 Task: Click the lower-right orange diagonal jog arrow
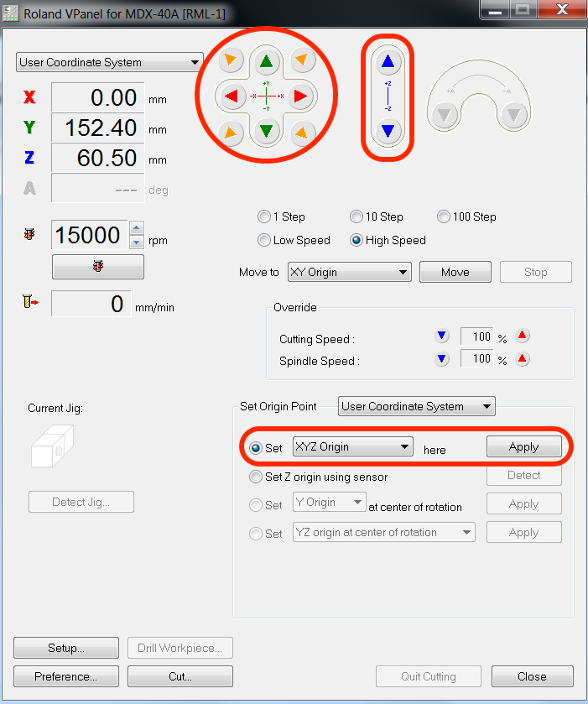pyautogui.click(x=303, y=133)
